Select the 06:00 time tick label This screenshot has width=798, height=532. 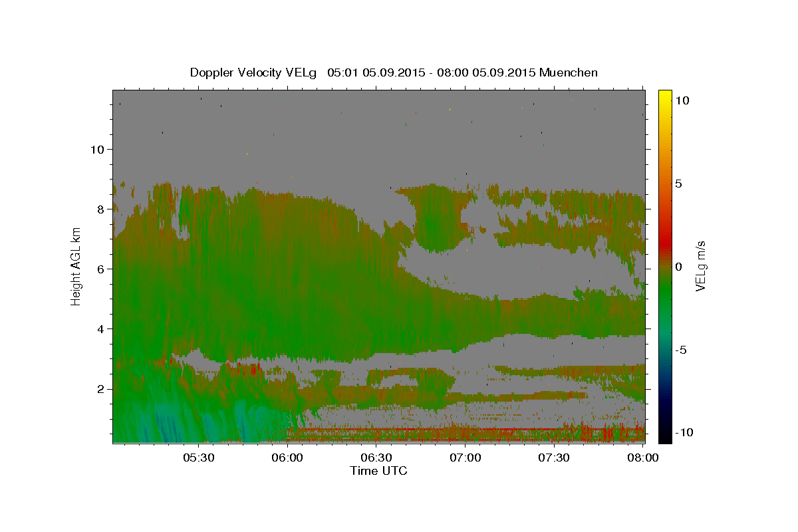coord(287,458)
